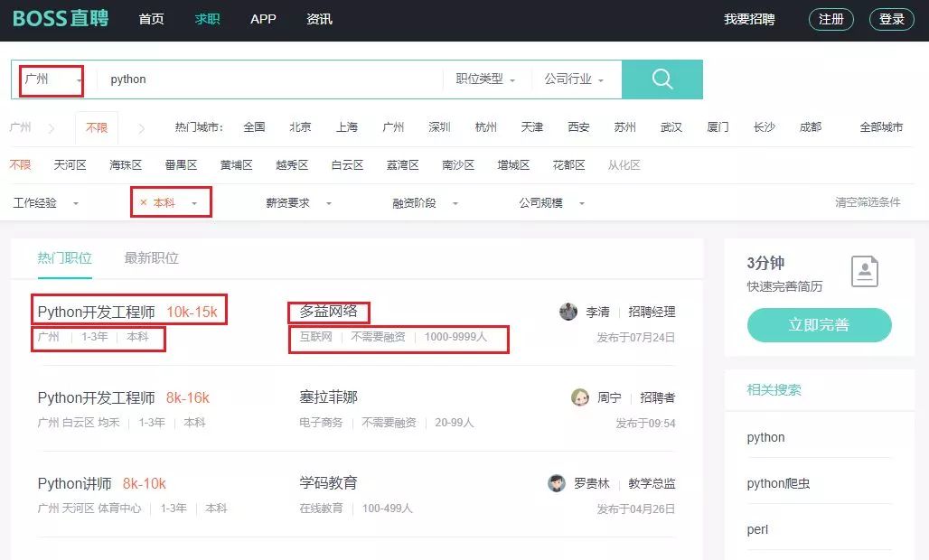This screenshot has width=929, height=560.
Task: Filter by the 荔湾区 district
Action: point(403,165)
